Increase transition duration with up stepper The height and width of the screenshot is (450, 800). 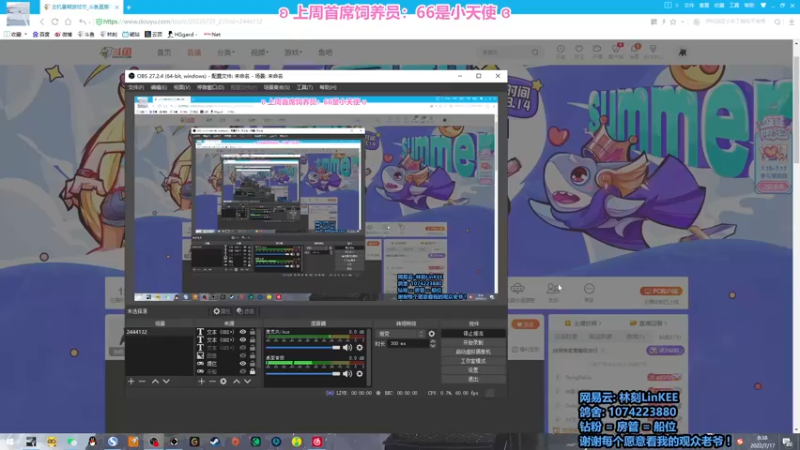(433, 341)
